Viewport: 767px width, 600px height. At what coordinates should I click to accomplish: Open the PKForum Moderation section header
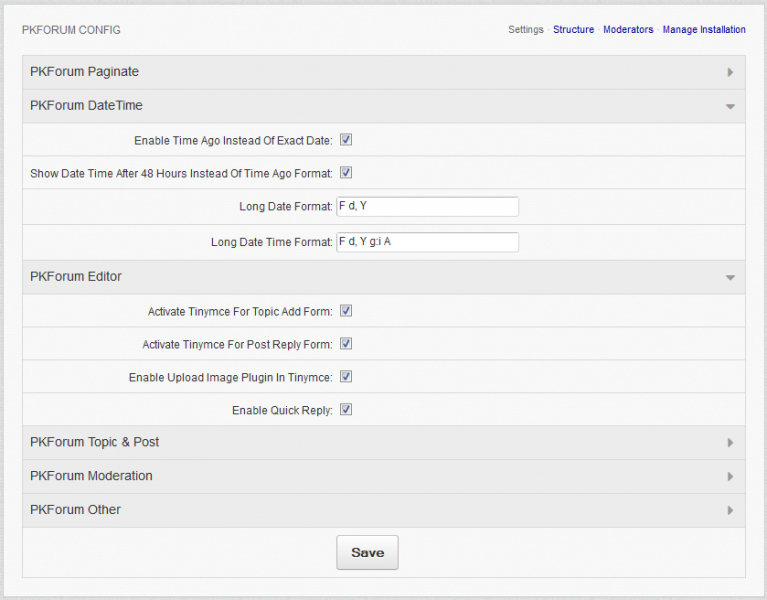384,476
